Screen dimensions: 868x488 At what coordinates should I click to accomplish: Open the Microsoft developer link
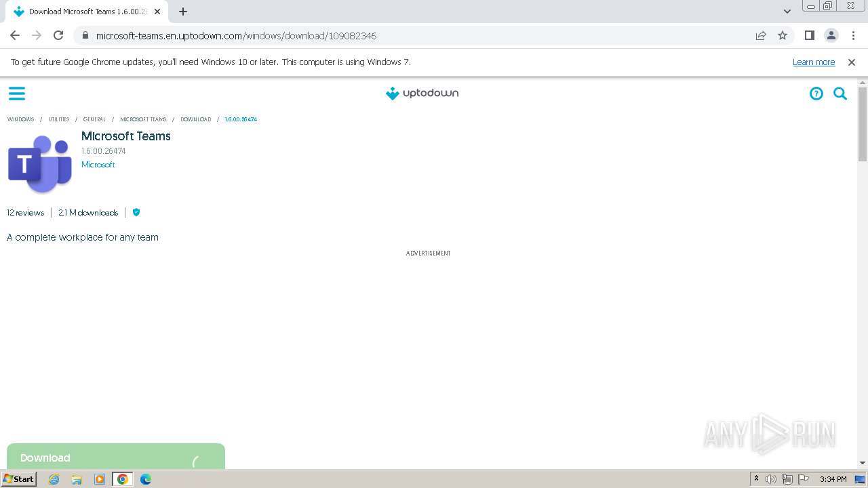[98, 165]
